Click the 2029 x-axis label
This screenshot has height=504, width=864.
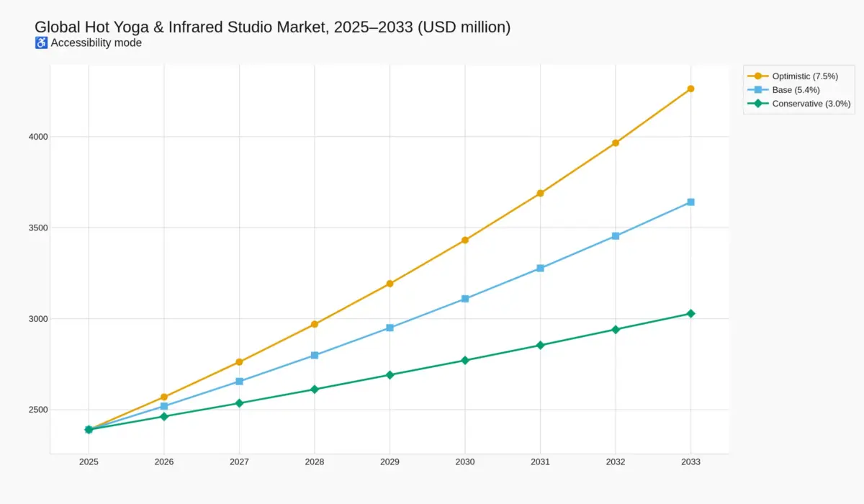point(390,462)
